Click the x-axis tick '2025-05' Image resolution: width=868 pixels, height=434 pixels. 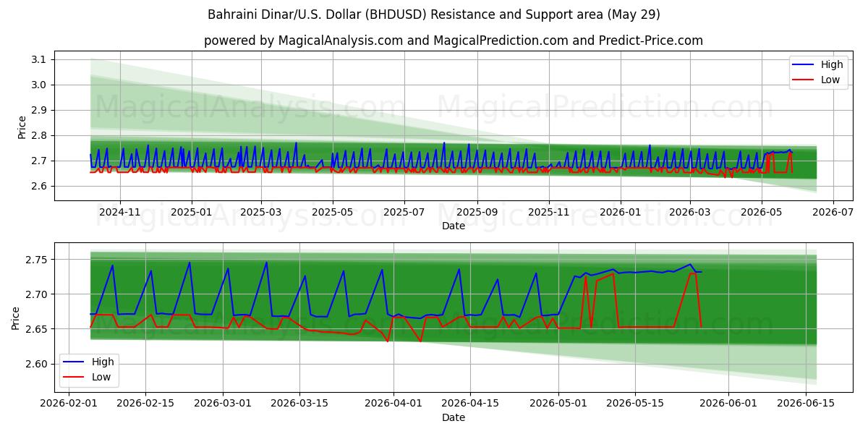point(333,212)
